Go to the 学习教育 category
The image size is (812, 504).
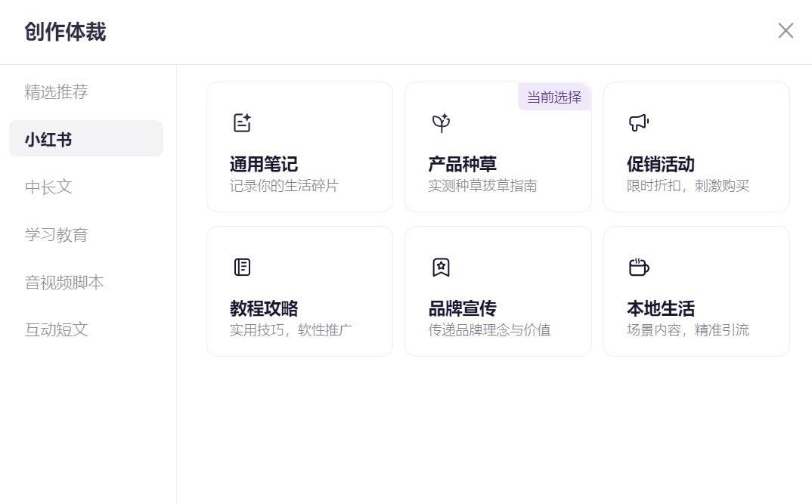tap(57, 234)
